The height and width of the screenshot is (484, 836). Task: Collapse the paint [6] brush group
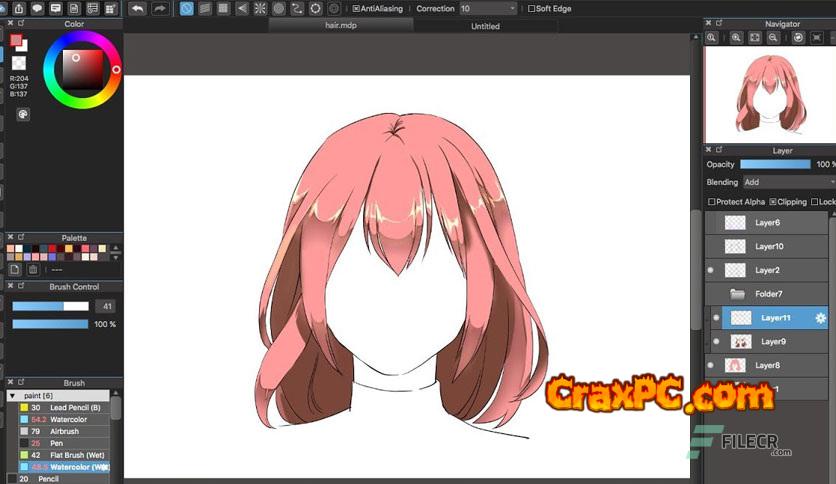[12, 395]
